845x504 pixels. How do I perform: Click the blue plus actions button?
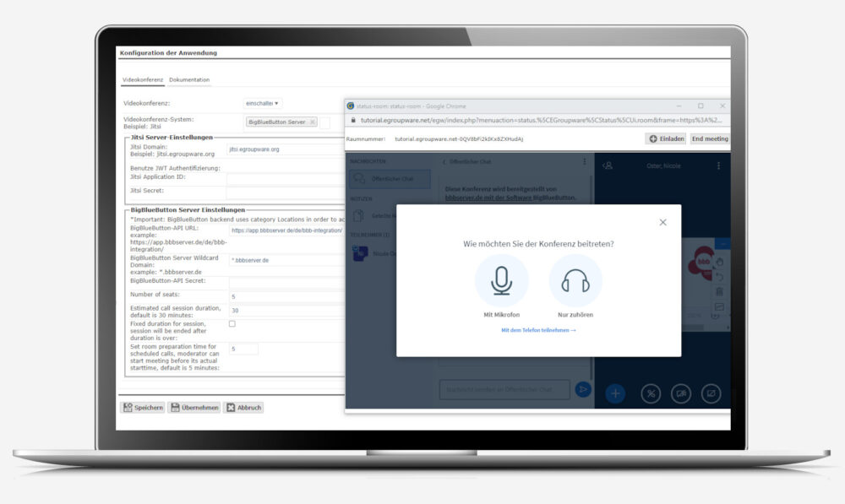(615, 392)
